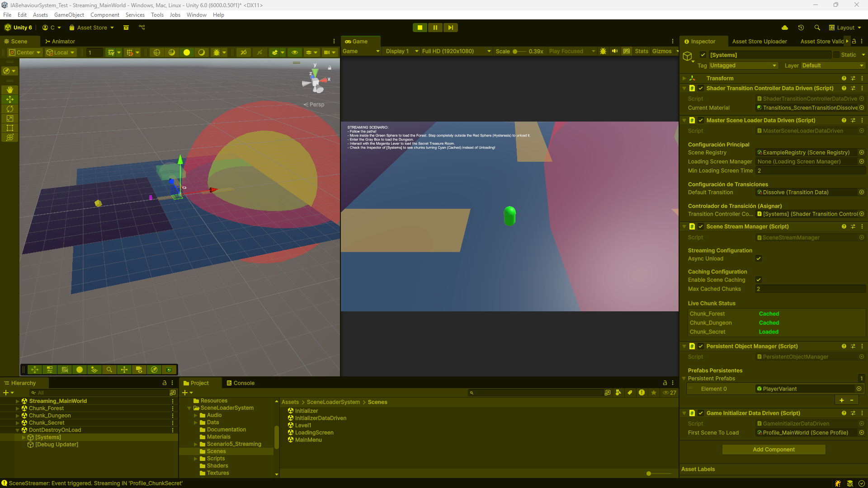Expand the Transform component
Image resolution: width=868 pixels, height=488 pixels.
coord(684,78)
